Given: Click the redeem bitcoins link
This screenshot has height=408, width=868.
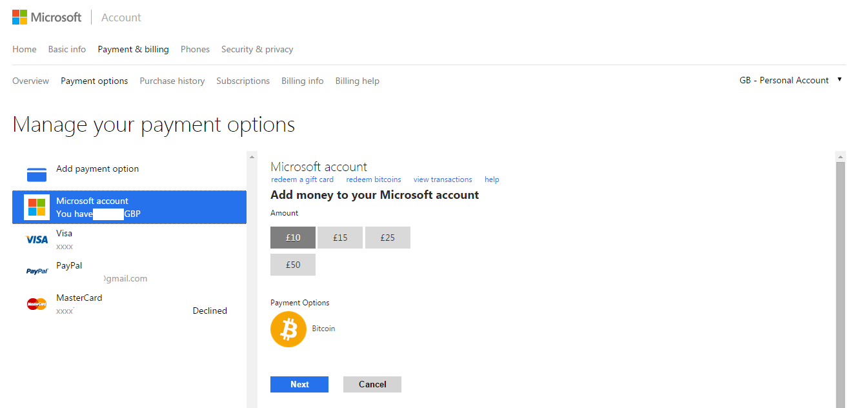Looking at the screenshot, I should point(374,179).
